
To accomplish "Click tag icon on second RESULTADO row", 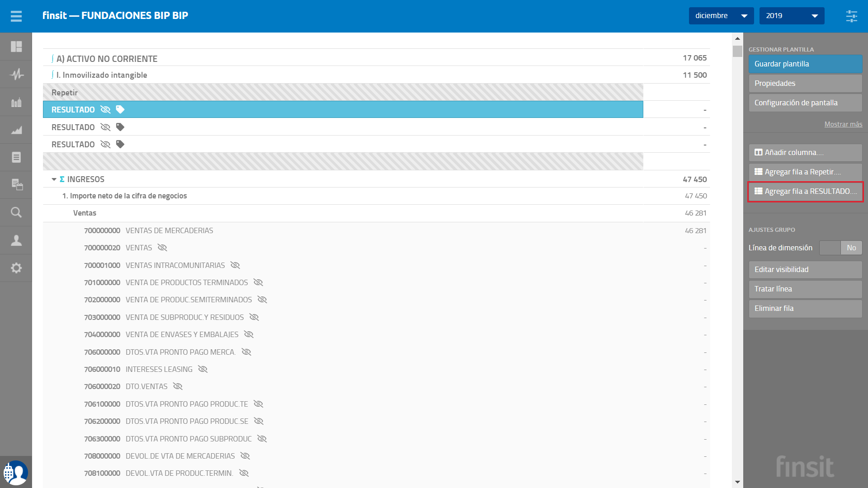I will click(120, 127).
